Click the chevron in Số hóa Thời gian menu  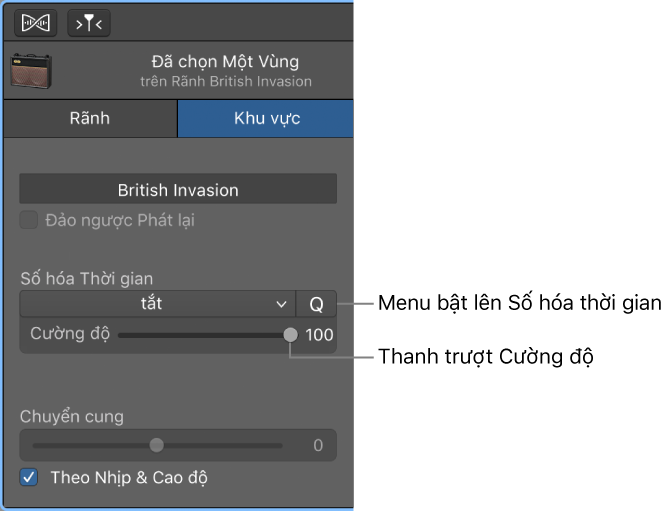[281, 304]
